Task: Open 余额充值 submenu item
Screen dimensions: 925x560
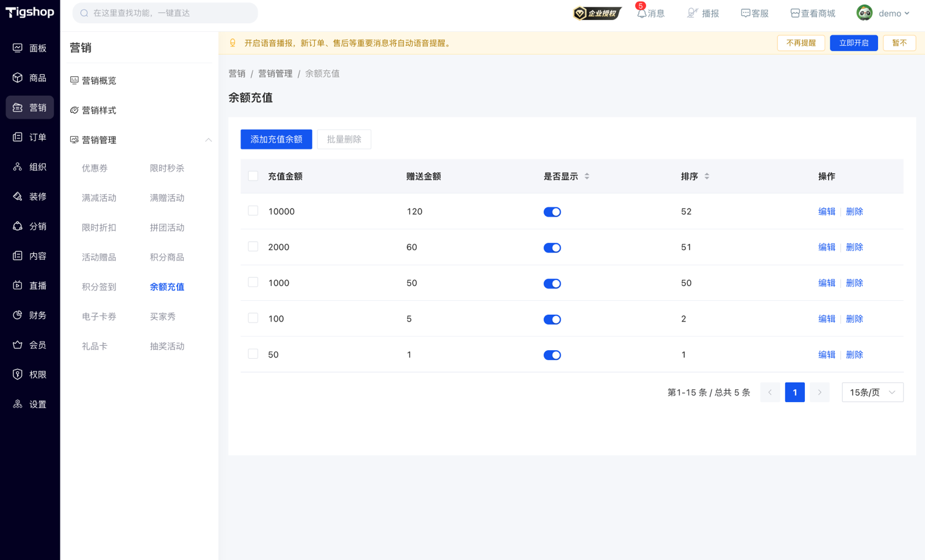Action: pos(167,287)
